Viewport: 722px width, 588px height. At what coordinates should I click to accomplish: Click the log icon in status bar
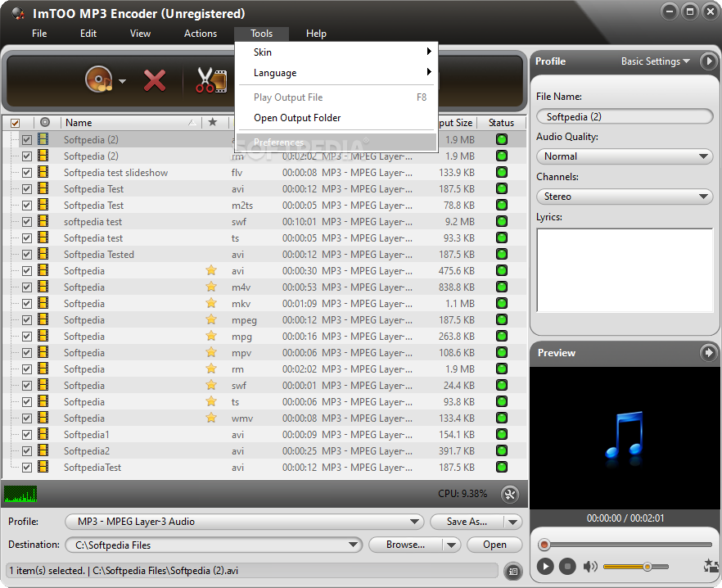tap(513, 572)
